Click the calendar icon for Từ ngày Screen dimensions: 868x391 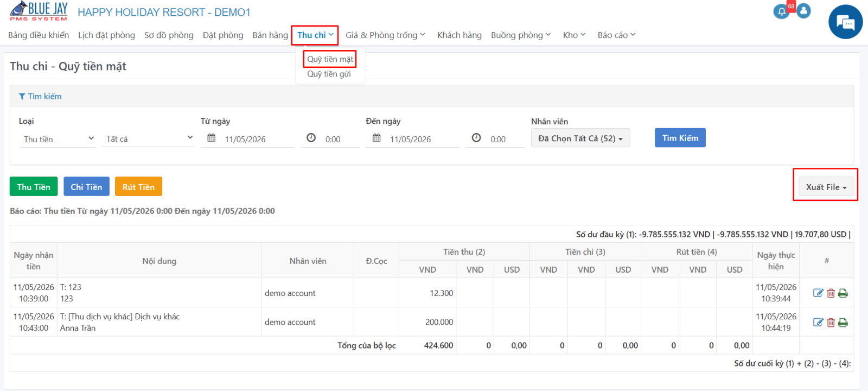(x=212, y=138)
